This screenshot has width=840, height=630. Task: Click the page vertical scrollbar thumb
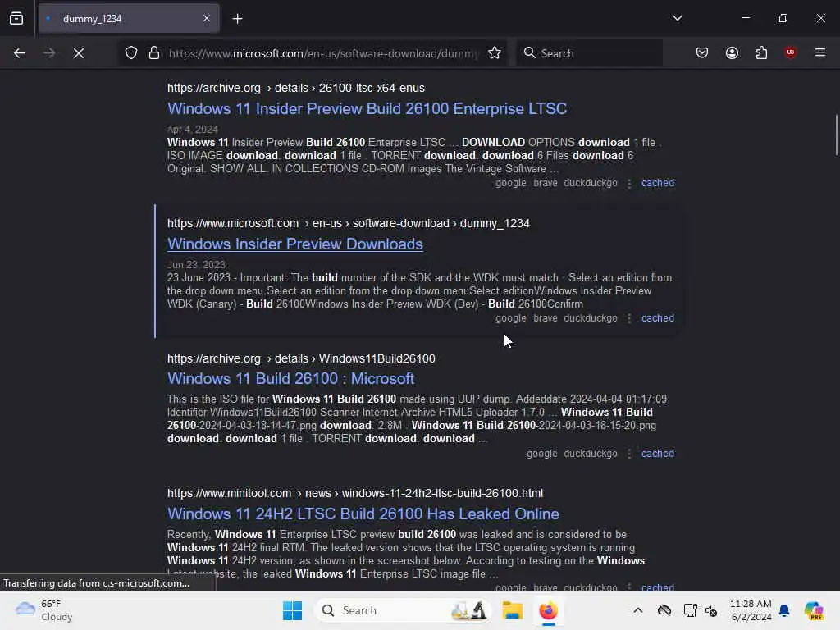click(x=836, y=135)
